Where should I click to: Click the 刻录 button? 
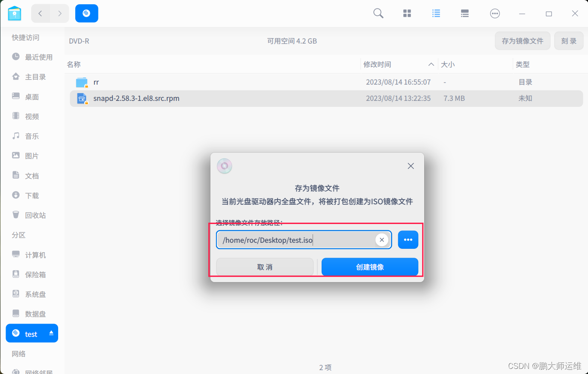569,41
